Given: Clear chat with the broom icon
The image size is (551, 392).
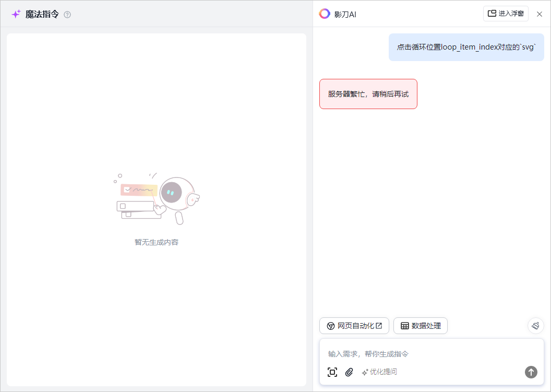Looking at the screenshot, I should (535, 326).
